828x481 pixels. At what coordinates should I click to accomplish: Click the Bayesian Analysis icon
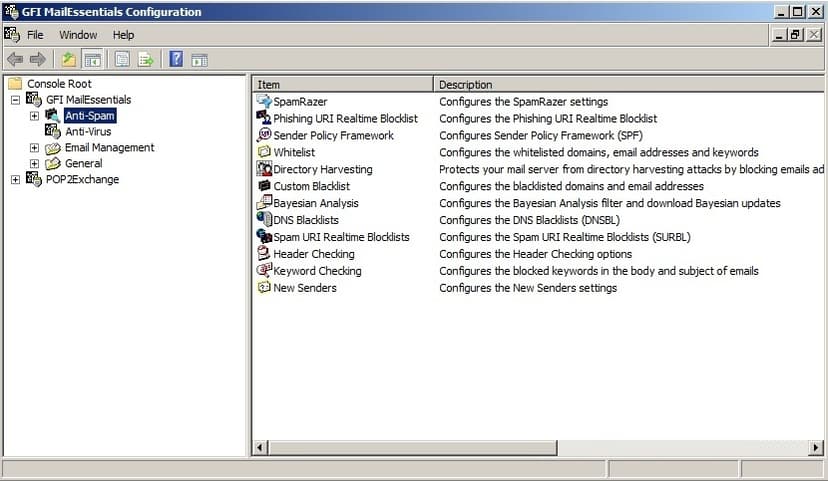(x=264, y=202)
